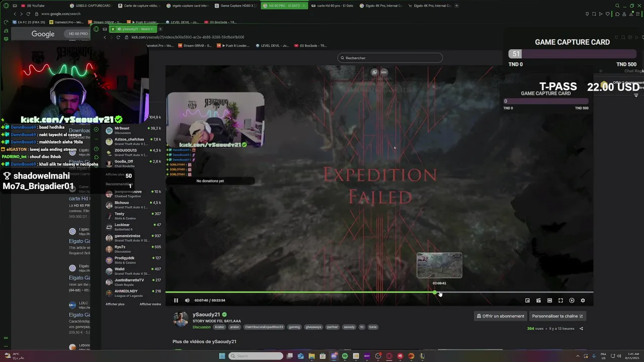Screen dimensions: 644x362
Task: Switch to the Game Capture HD60 X tab
Action: 235,6
